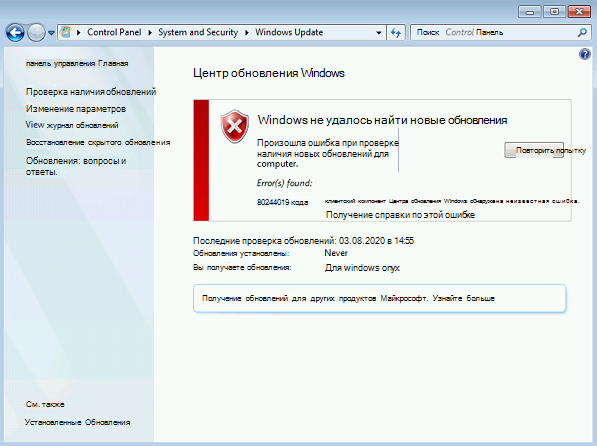Image resolution: width=597 pixels, height=446 pixels.
Task: Click the Последние проверка обновлений date line
Action: click(303, 241)
